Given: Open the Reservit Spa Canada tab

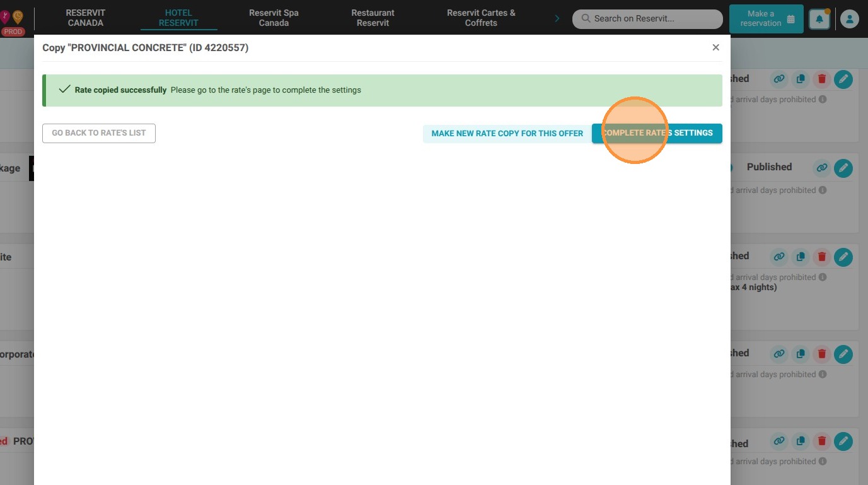Looking at the screenshot, I should pos(274,18).
